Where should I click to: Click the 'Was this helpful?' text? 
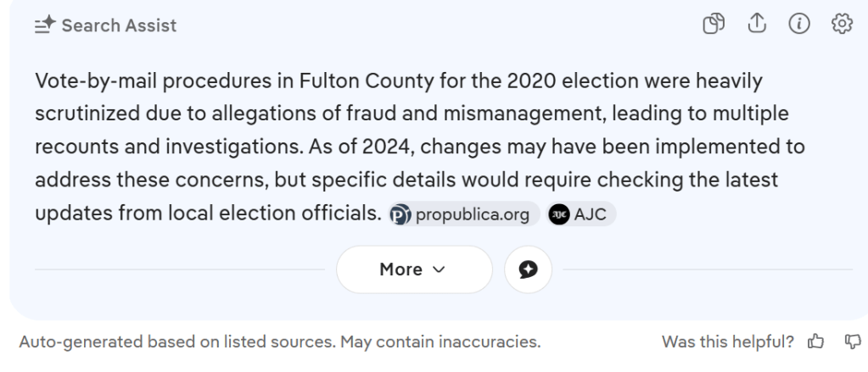728,343
